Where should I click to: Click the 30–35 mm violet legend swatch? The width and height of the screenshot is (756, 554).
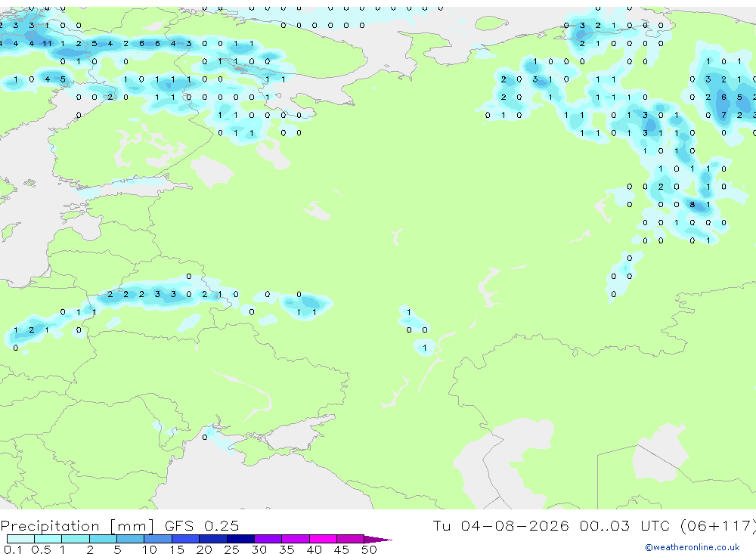coord(268,539)
